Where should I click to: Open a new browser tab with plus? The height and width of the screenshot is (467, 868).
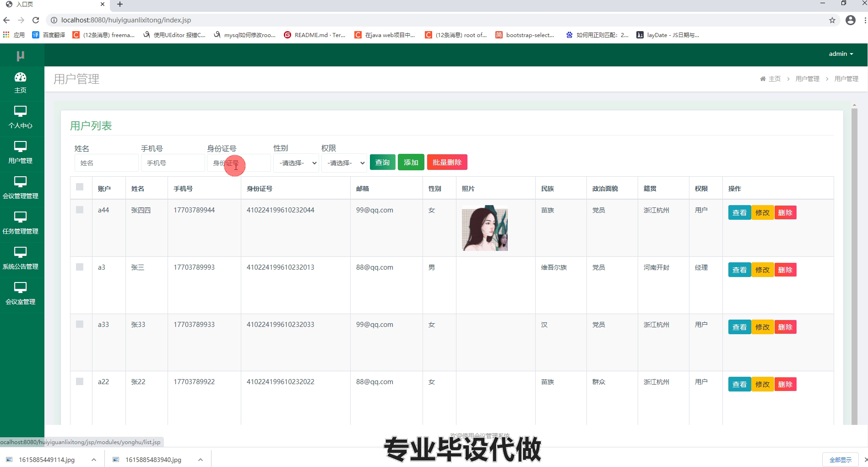(120, 4)
